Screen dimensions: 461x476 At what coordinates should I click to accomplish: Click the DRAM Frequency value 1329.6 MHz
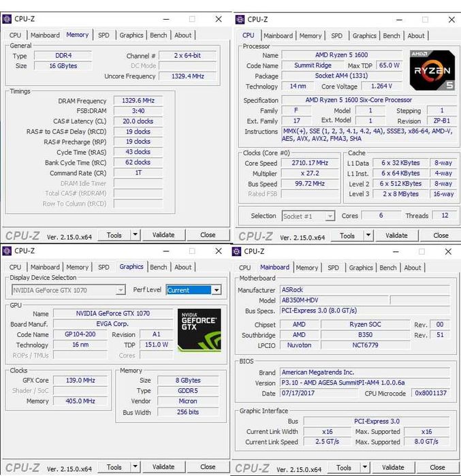pyautogui.click(x=138, y=101)
